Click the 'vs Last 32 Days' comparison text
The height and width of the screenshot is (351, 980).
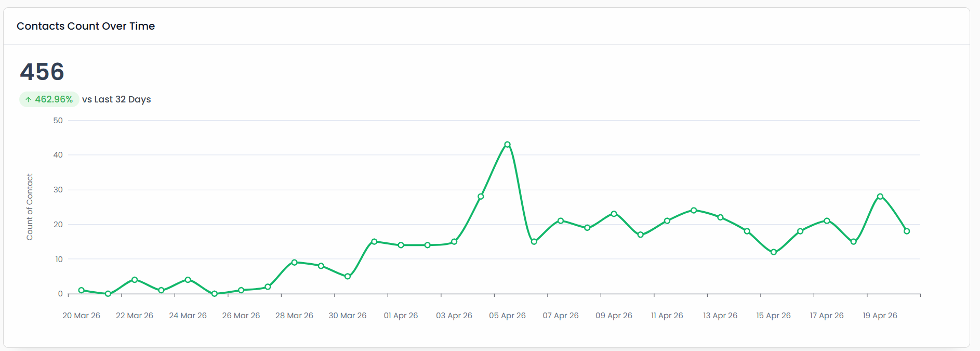[x=116, y=99]
